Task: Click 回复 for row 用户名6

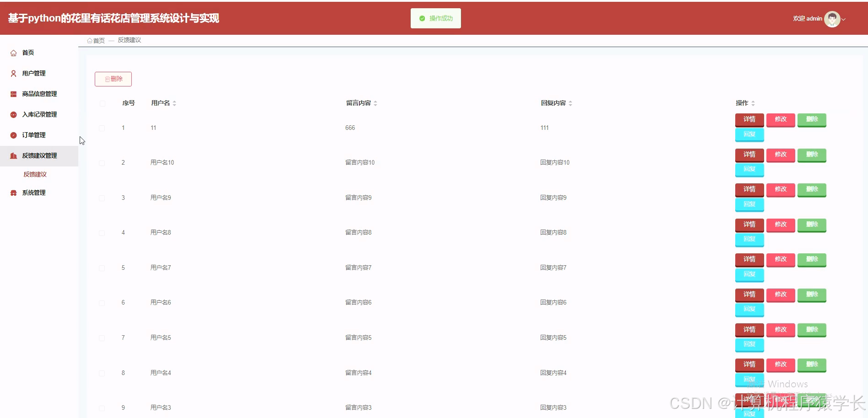Action: 749,309
